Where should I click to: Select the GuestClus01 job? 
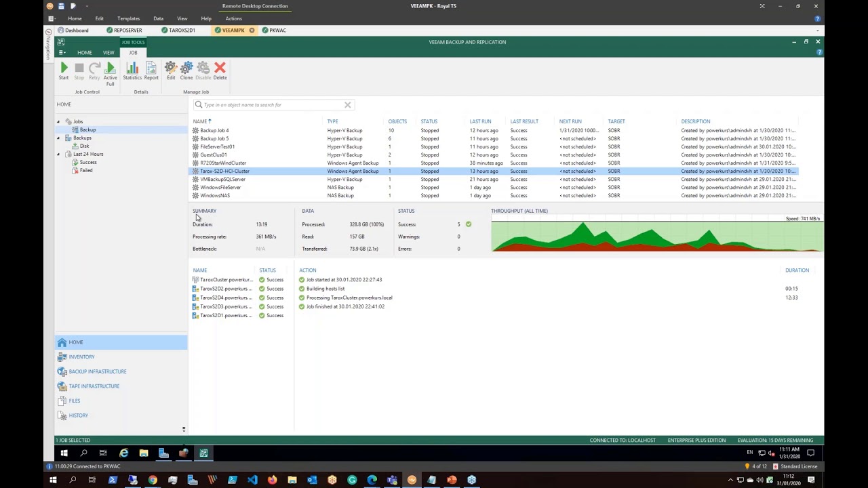494,155
